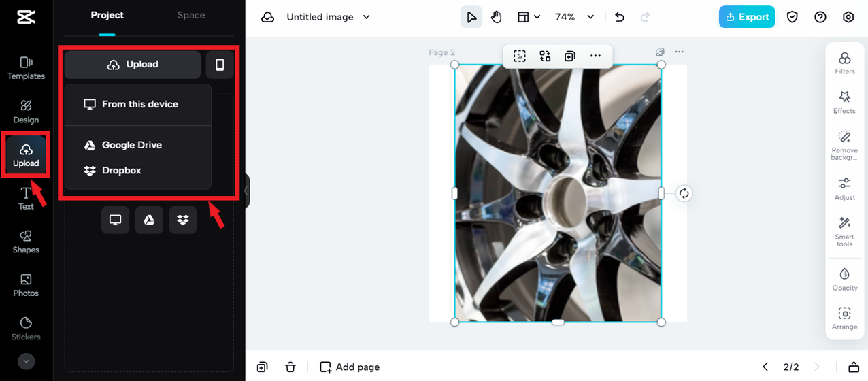Image resolution: width=868 pixels, height=381 pixels.
Task: Open the Untitled image title dropdown arrow
Action: click(x=367, y=17)
